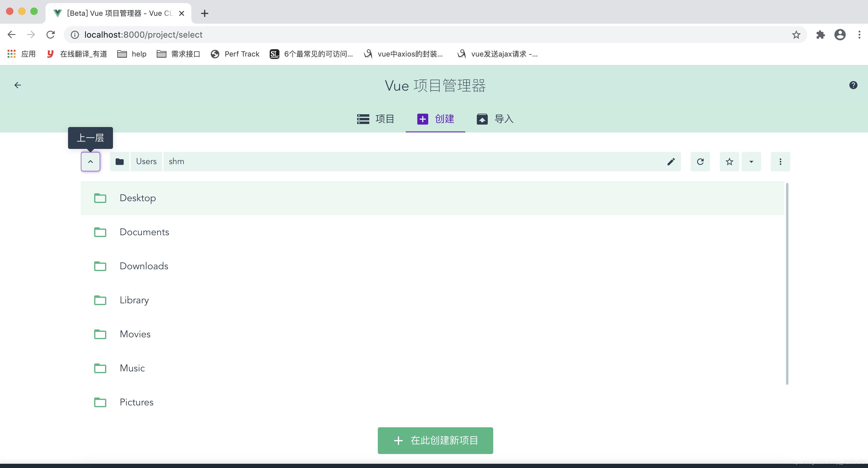Click the Users path segment

(146, 161)
